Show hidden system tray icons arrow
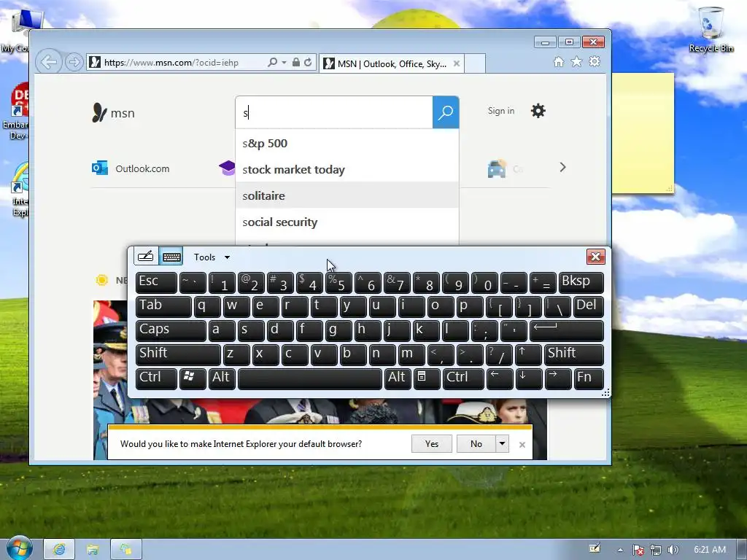The height and width of the screenshot is (560, 747). click(620, 550)
